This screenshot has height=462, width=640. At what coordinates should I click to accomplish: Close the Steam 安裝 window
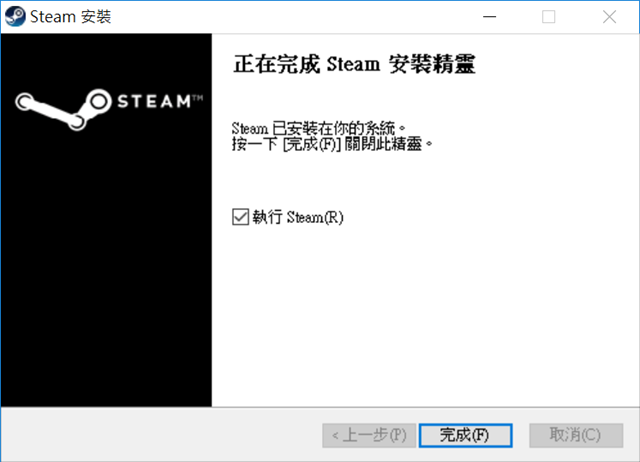609,17
